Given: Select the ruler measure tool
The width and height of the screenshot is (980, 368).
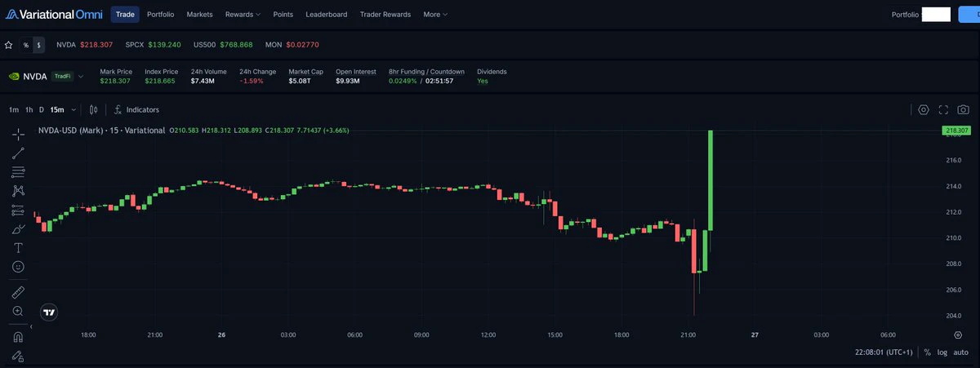Looking at the screenshot, I should coord(18,291).
